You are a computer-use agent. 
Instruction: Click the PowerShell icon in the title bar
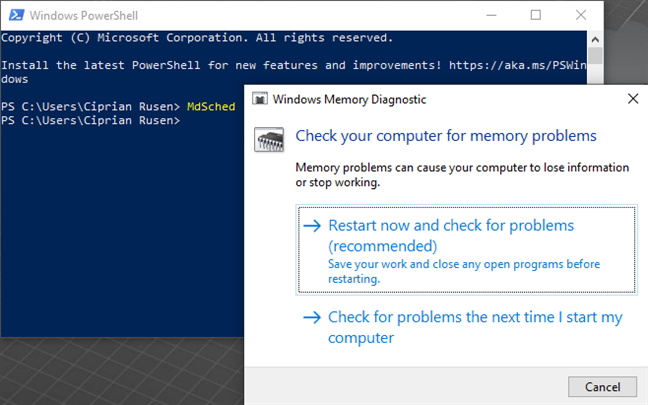click(x=17, y=15)
